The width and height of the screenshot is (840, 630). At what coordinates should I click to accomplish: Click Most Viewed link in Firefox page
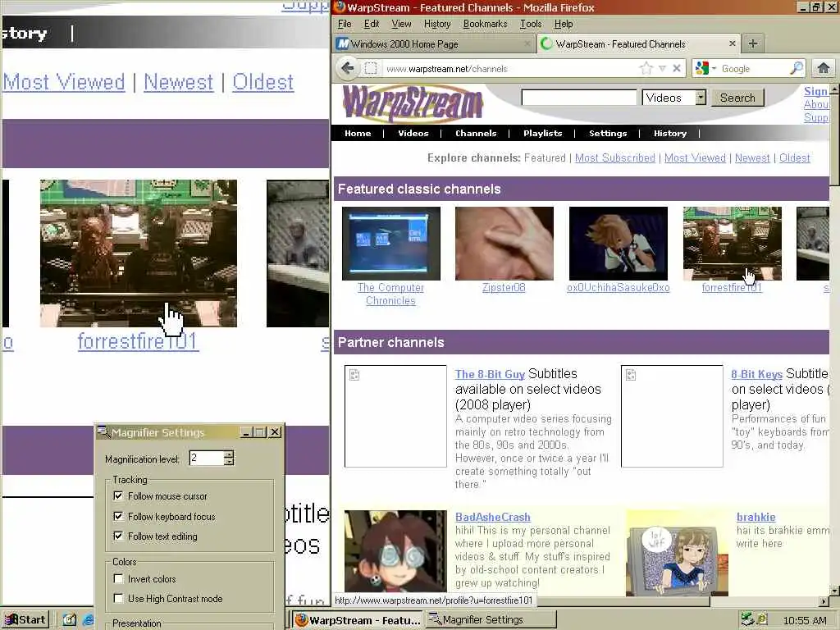(695, 158)
